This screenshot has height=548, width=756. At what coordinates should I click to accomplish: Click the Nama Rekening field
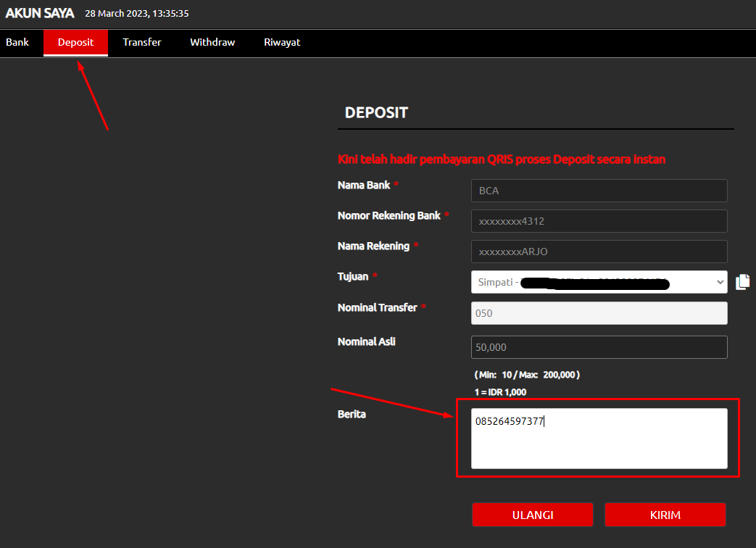(x=599, y=252)
